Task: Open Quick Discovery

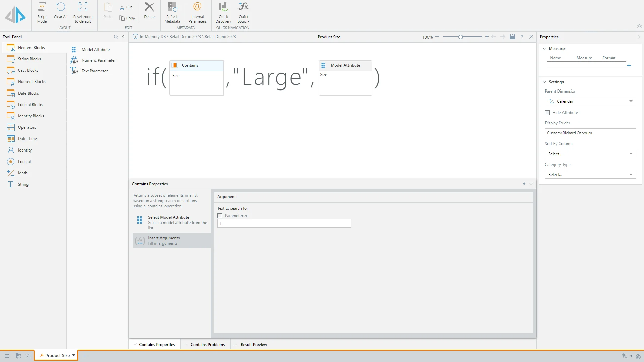Action: click(x=223, y=7)
